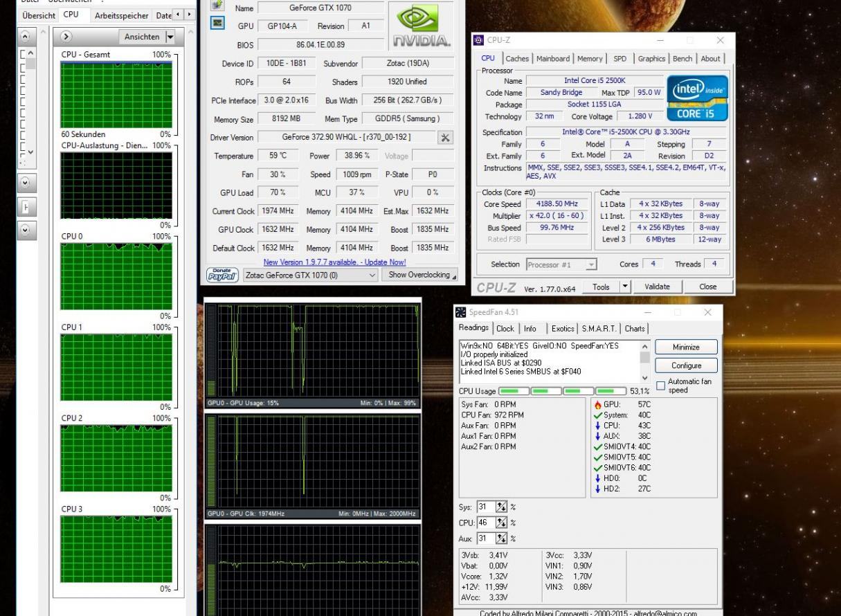Screen dimensions: 841x616
Task: Click the blue down arrow beside CPU temperature
Action: click(598, 426)
